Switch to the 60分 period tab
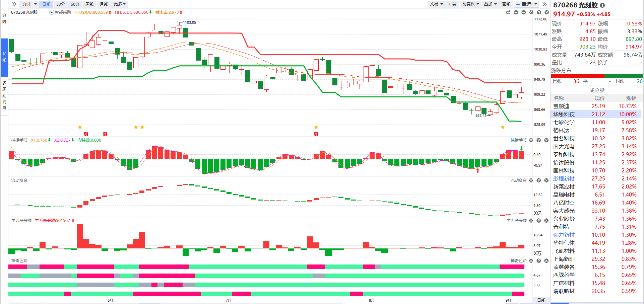 (x=75, y=4)
